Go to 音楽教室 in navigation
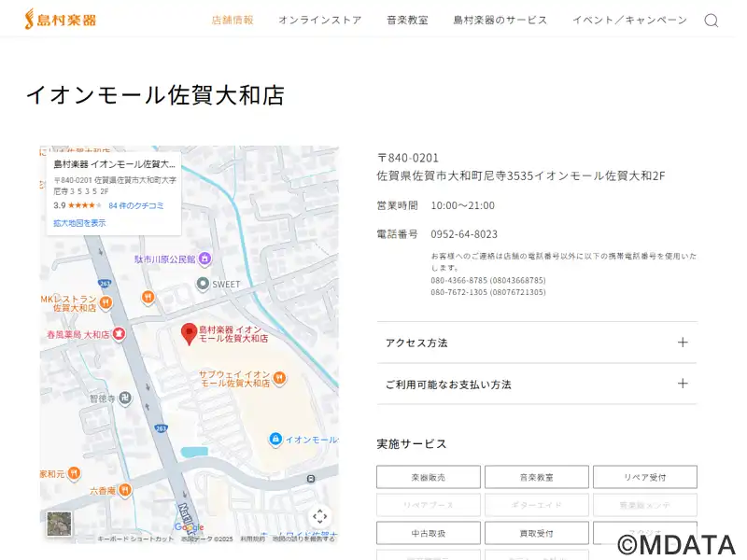Image resolution: width=747 pixels, height=560 pixels. (407, 20)
